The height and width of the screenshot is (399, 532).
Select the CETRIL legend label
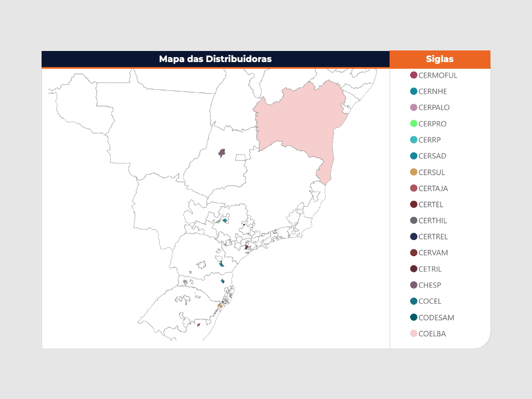pyautogui.click(x=430, y=269)
